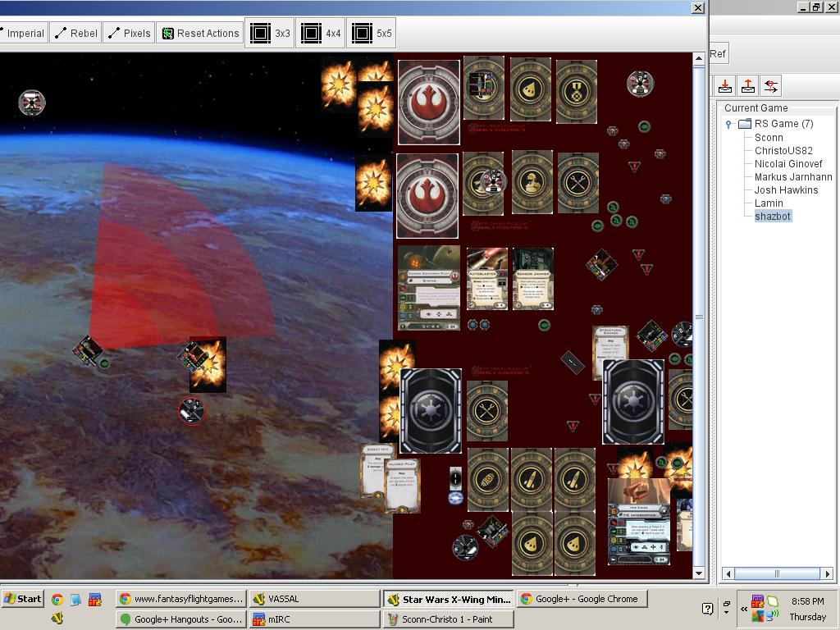The image size is (840, 630).
Task: Select player Nicolai Ginovef in the list
Action: [x=788, y=164]
